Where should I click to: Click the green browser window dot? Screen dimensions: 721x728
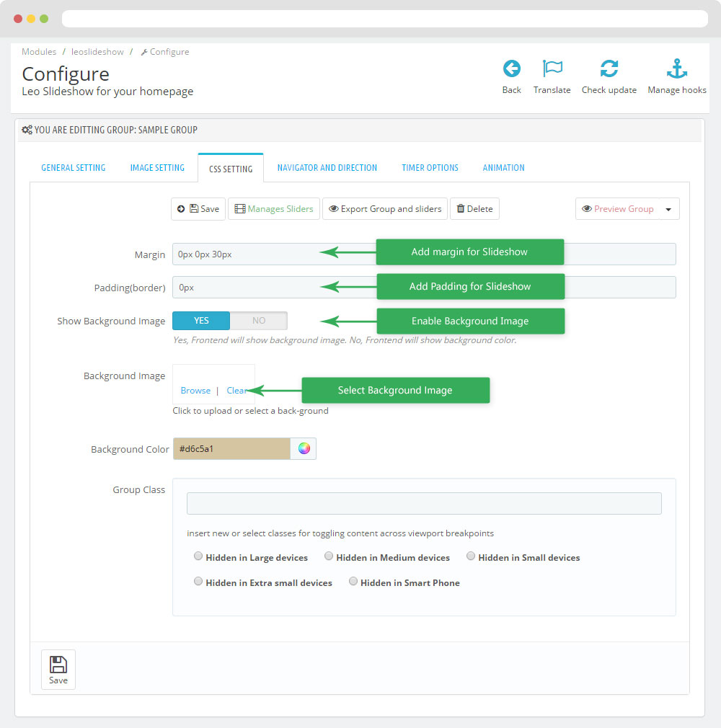(44, 19)
